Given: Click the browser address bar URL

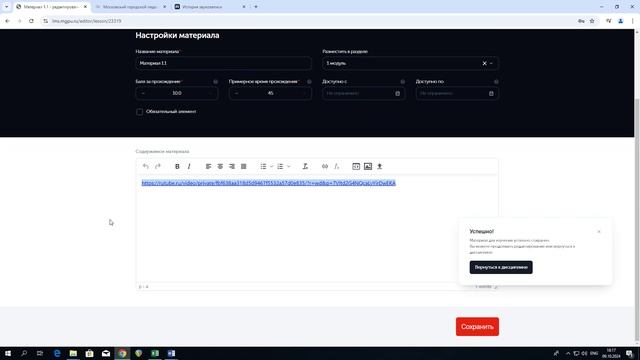Looking at the screenshot, I should [x=87, y=21].
